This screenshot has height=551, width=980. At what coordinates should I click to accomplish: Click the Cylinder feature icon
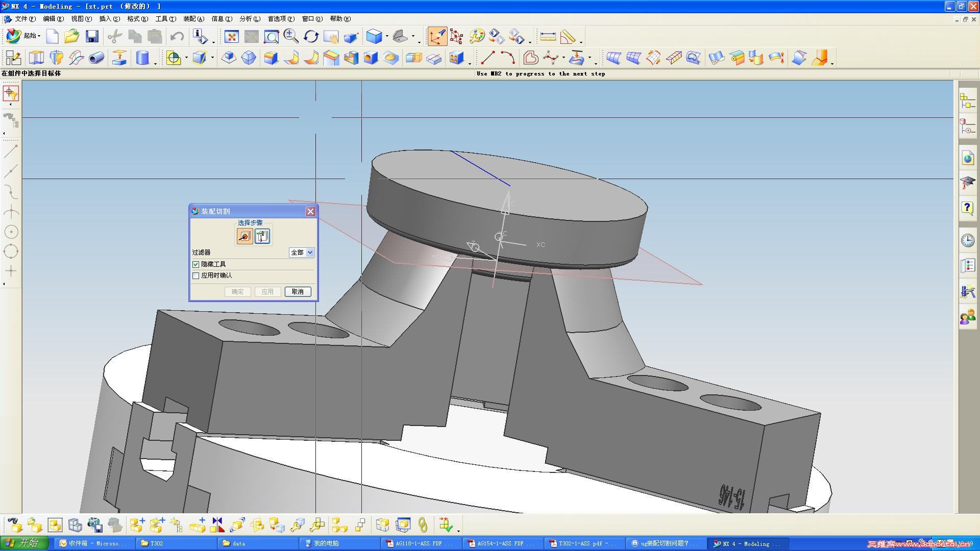[x=142, y=58]
